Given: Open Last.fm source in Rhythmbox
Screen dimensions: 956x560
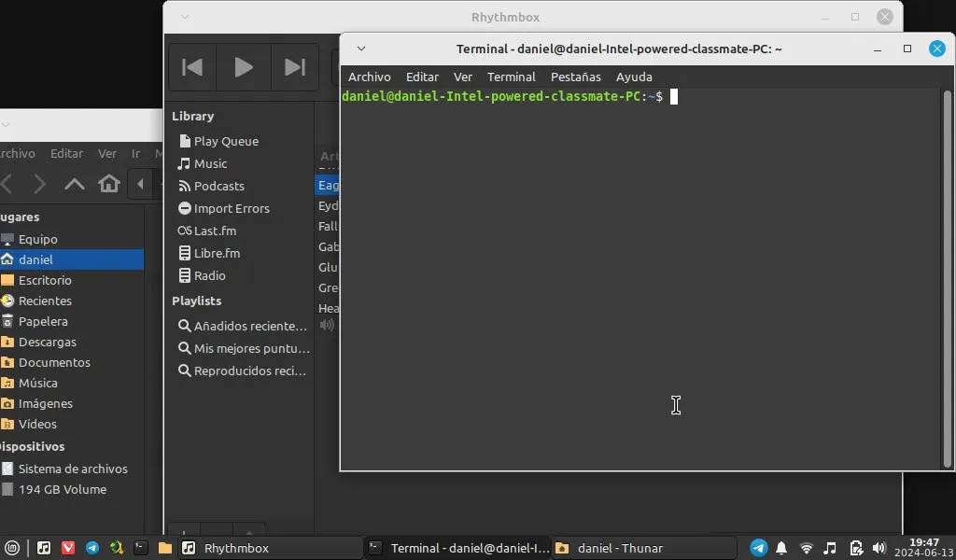Looking at the screenshot, I should click(215, 231).
